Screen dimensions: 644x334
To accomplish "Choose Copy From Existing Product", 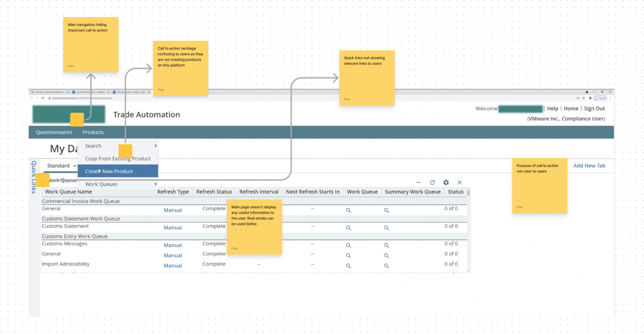I will pos(118,159).
